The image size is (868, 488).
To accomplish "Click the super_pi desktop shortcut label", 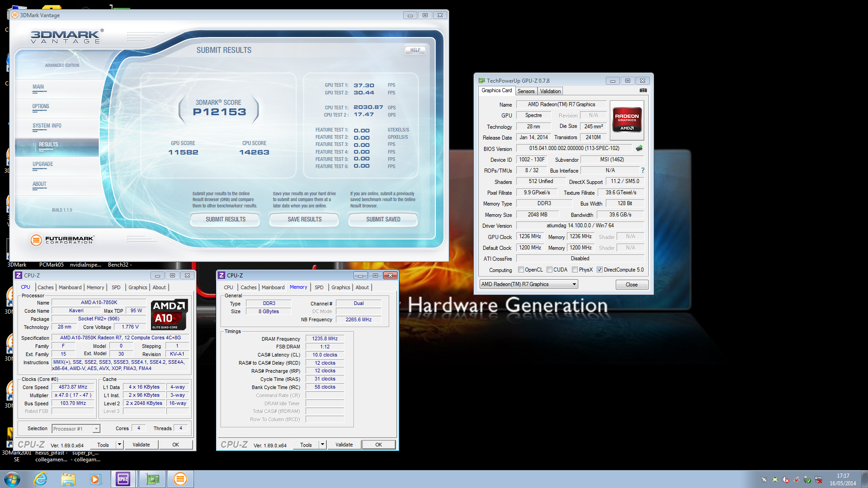I will point(86,456).
